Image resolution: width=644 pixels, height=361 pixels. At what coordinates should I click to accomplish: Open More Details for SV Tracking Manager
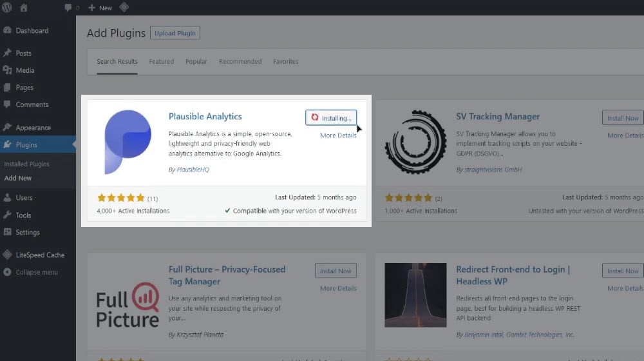point(625,135)
